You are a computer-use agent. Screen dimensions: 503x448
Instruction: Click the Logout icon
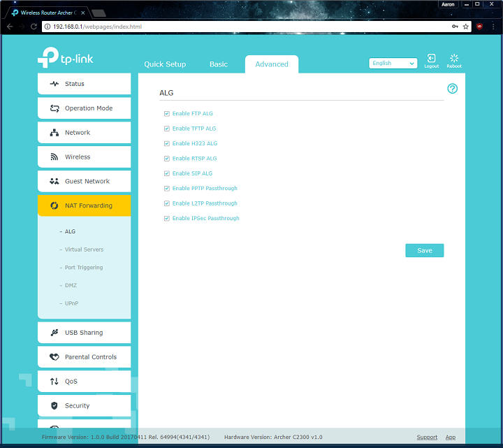tap(431, 59)
